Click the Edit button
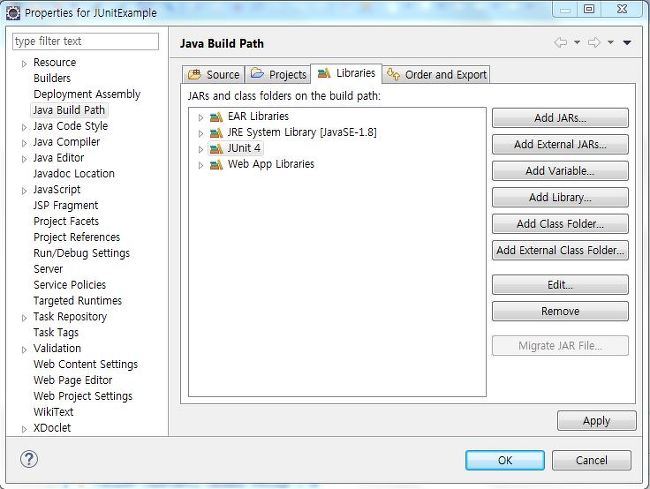The width and height of the screenshot is (650, 489). pyautogui.click(x=560, y=285)
